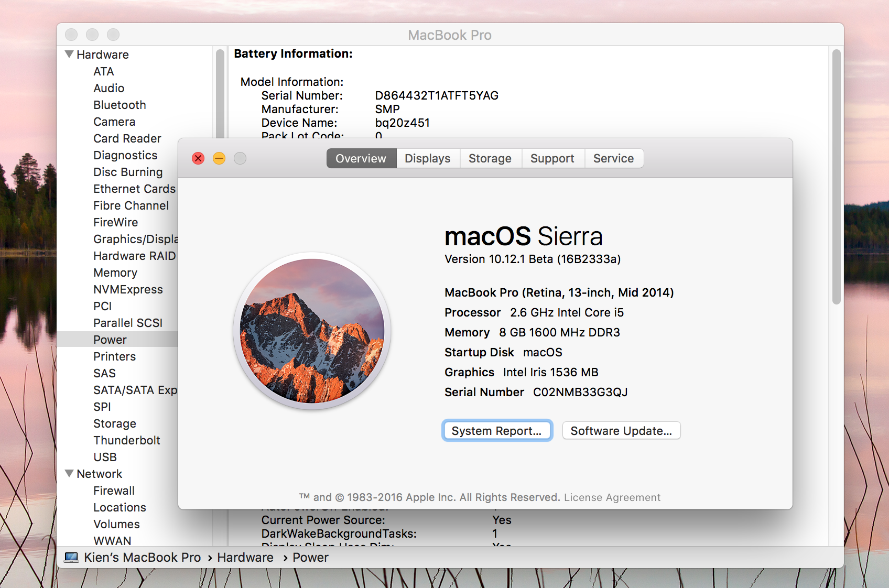
Task: Select SPI in the sidebar
Action: (x=102, y=407)
